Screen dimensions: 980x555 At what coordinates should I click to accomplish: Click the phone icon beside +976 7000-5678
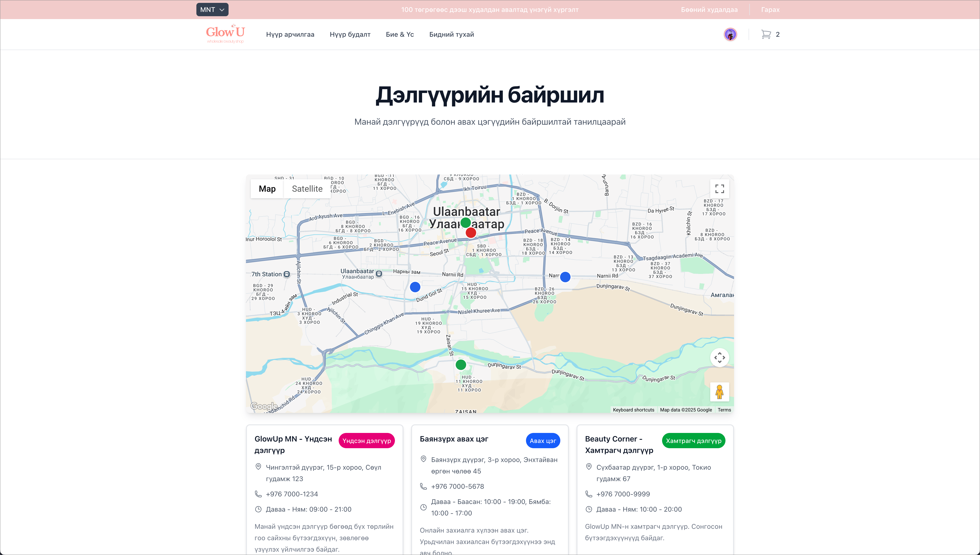coord(423,486)
